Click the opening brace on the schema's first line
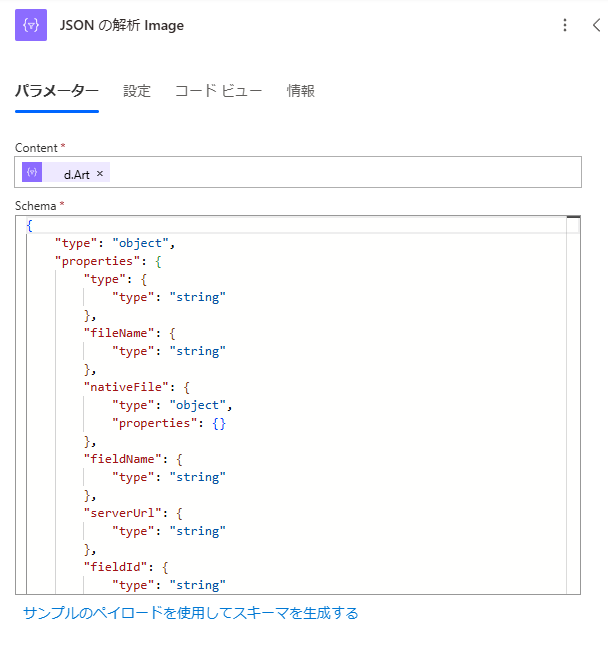608x647 pixels. [29, 225]
